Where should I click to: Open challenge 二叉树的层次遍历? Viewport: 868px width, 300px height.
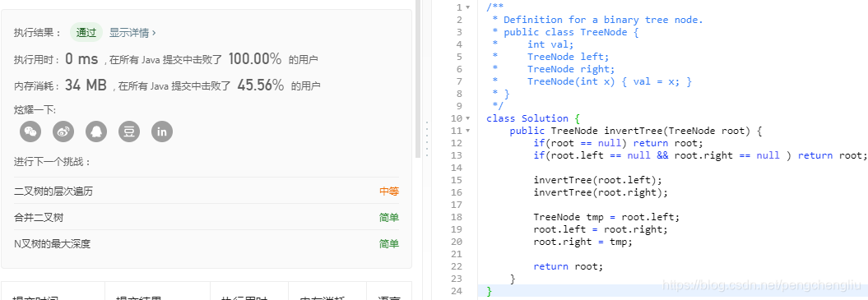click(53, 192)
